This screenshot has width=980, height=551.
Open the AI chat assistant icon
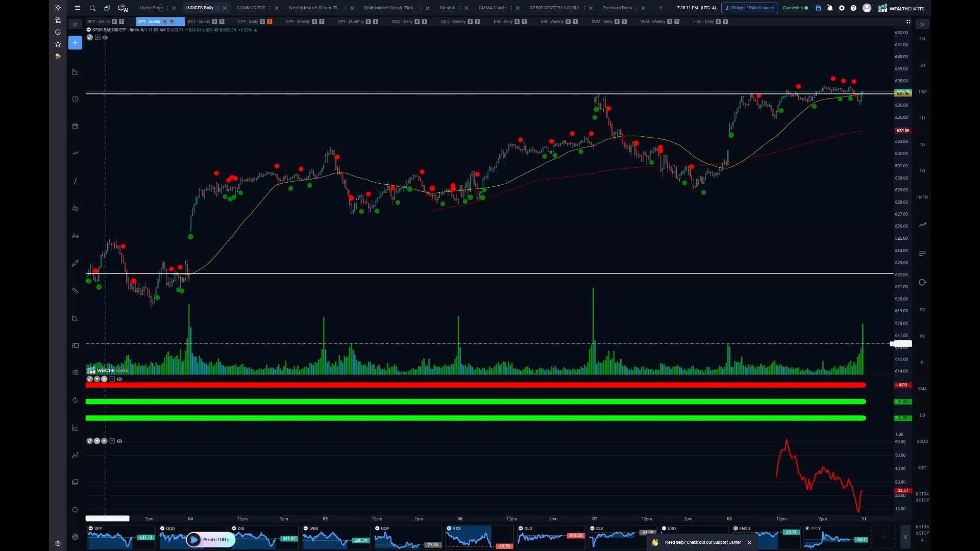coord(123,8)
